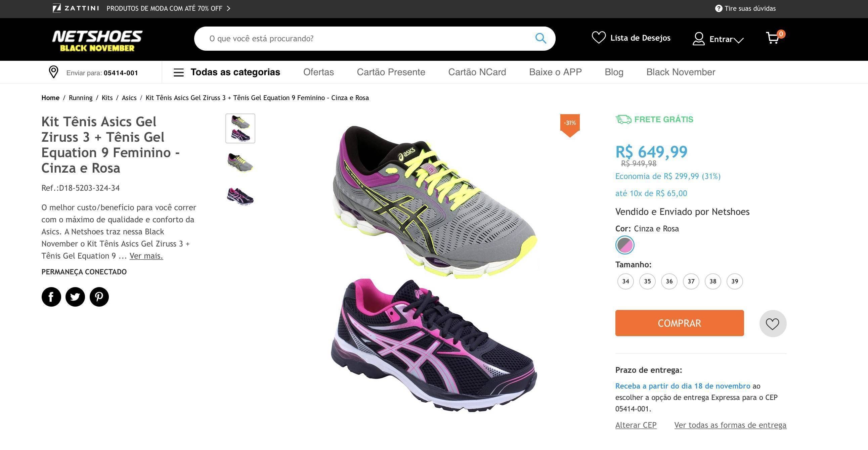Viewport: 868px width, 450px height.
Task: Select size 36
Action: (x=669, y=282)
